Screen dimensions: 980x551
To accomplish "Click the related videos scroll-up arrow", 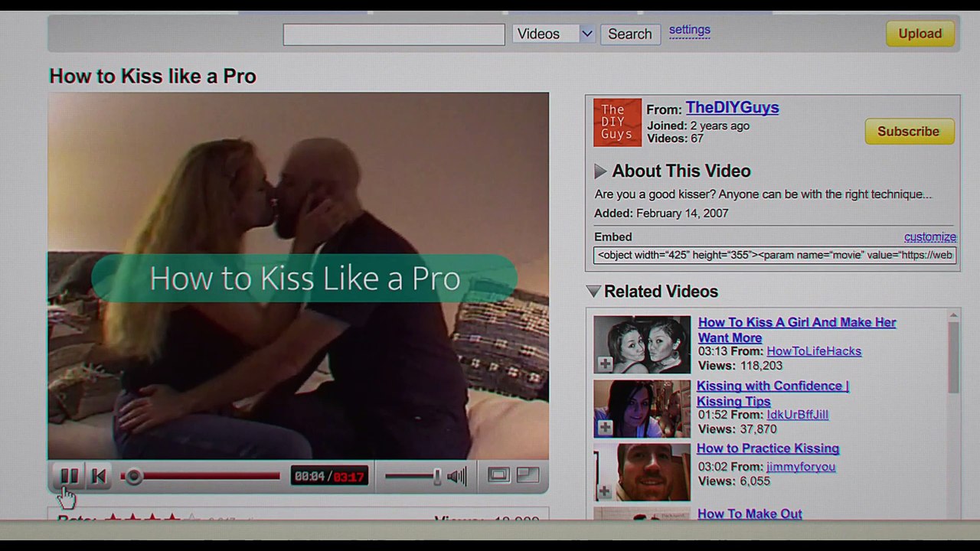I will pos(953,315).
